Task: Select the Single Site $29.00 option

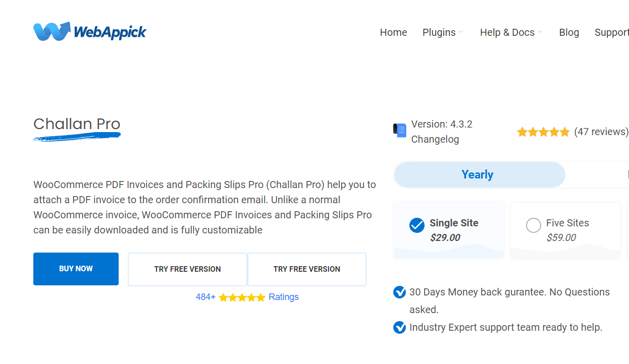Action: pyautogui.click(x=449, y=230)
